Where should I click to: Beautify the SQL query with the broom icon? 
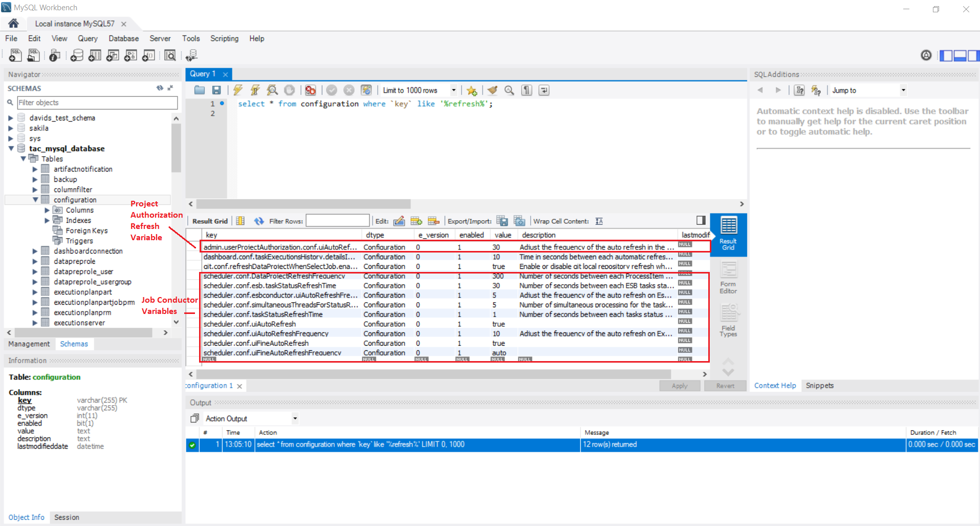pos(492,90)
